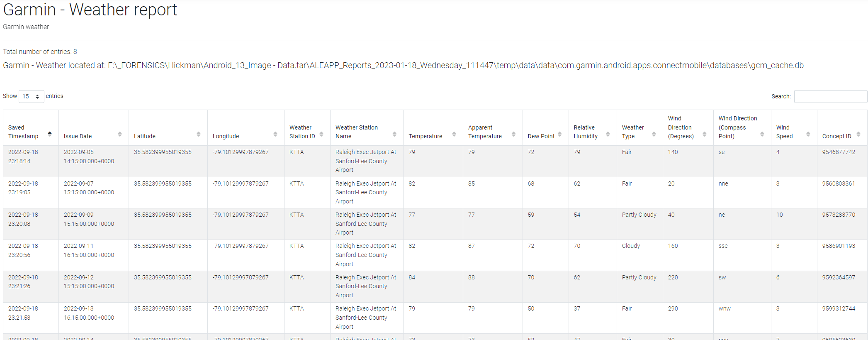868x340 pixels.
Task: Click the Weather Type header label
Action: pyautogui.click(x=633, y=132)
